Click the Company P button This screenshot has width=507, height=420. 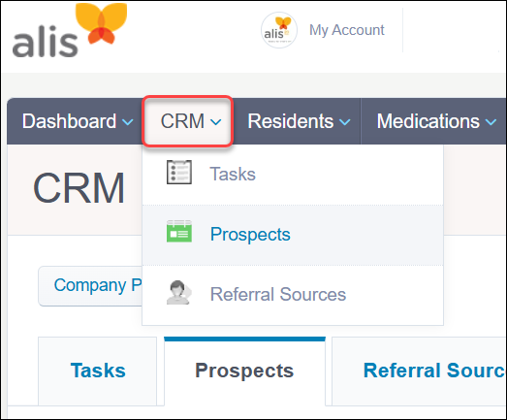(90, 286)
